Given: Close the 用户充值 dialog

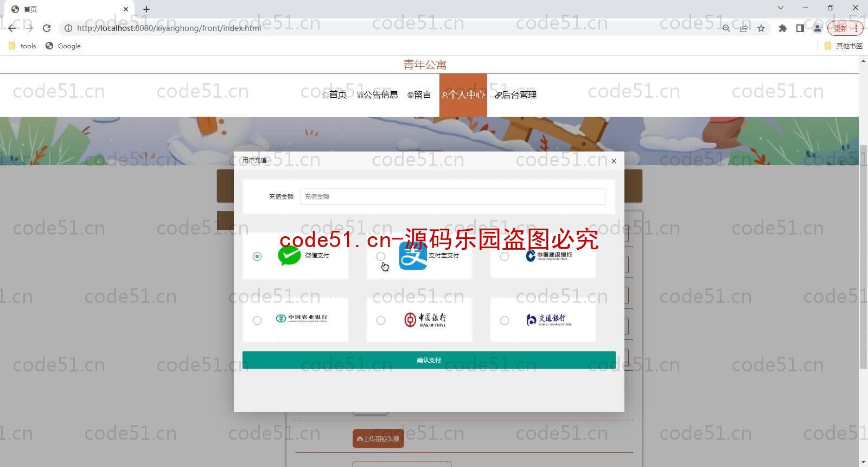Looking at the screenshot, I should coord(614,161).
